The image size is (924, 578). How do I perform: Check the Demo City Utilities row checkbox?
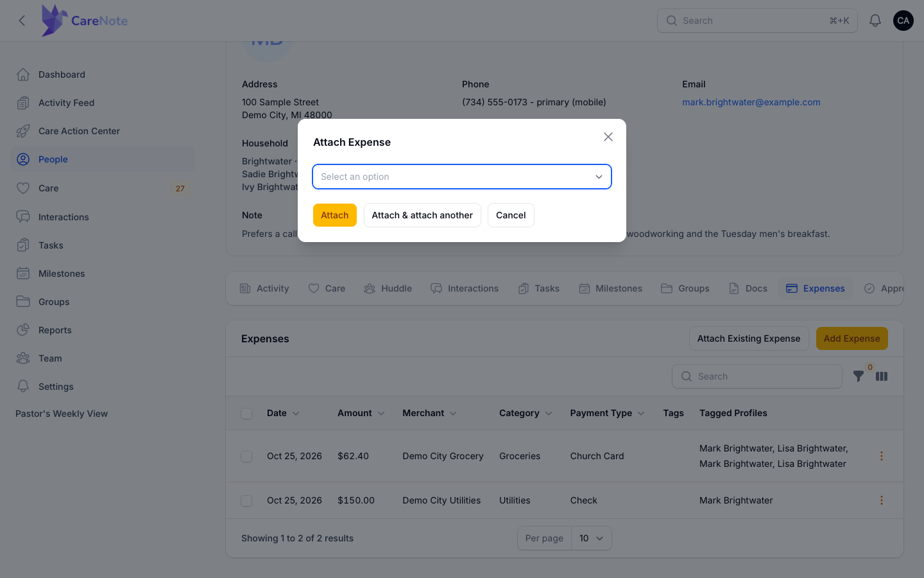[x=246, y=500]
